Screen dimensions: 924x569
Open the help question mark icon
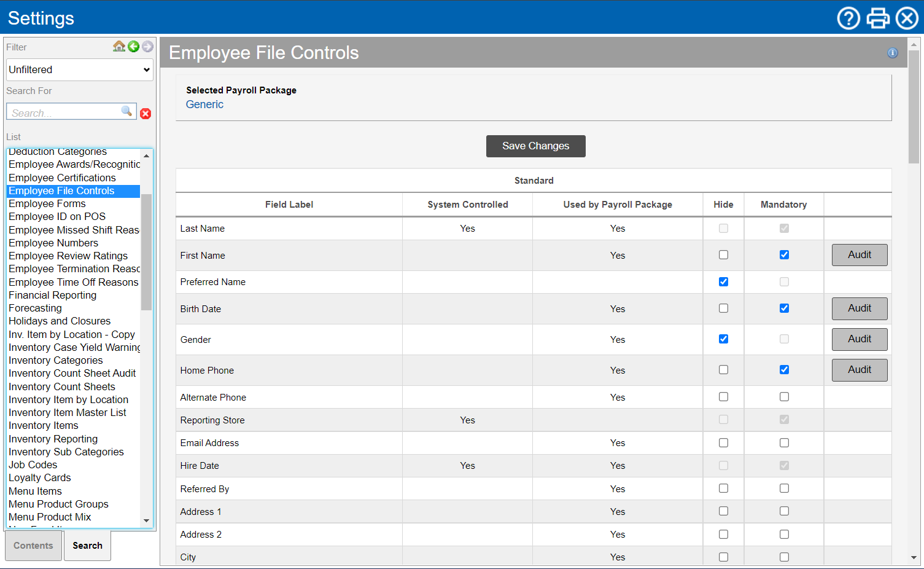click(x=848, y=18)
